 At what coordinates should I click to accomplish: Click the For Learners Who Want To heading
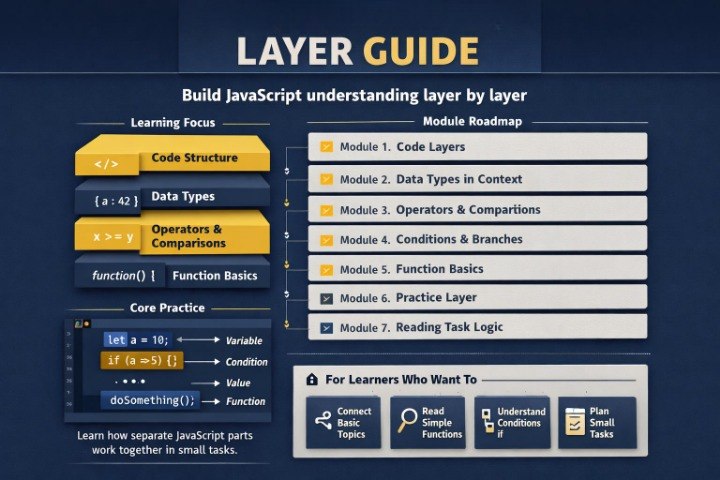tap(401, 379)
